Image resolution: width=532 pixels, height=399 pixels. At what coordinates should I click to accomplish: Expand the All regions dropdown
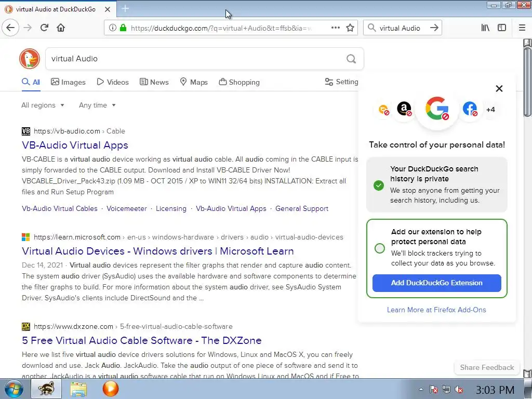[x=43, y=105]
